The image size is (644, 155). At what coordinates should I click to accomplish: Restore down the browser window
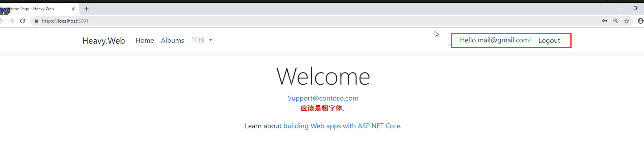635,8
